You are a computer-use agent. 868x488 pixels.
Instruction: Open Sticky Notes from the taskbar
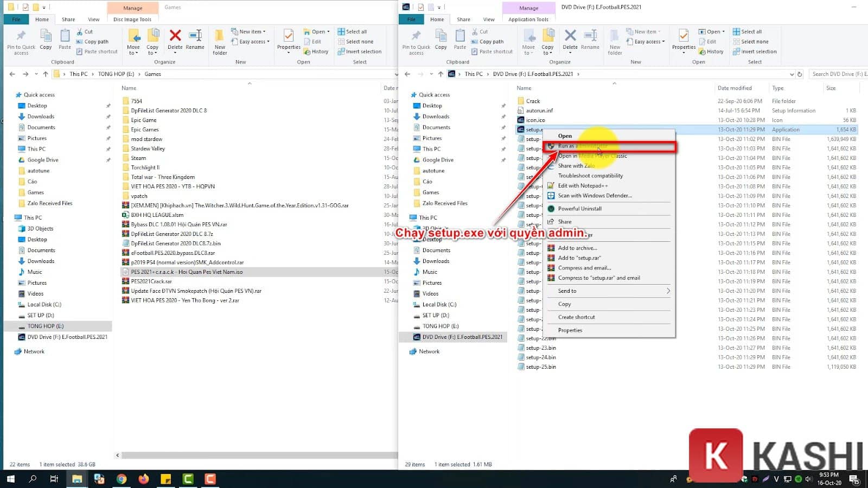click(165, 479)
